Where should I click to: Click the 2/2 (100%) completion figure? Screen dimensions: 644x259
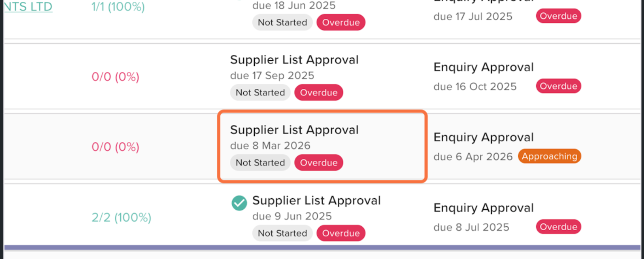point(121,218)
